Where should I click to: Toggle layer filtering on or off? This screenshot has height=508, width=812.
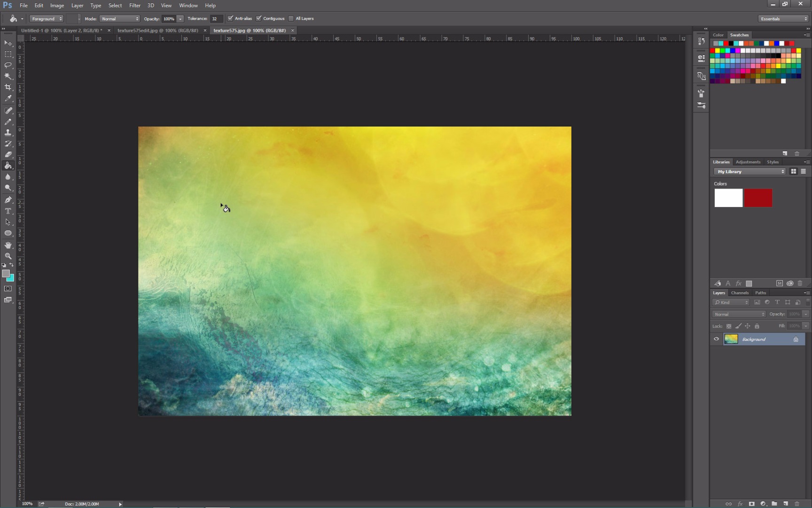[808, 302]
